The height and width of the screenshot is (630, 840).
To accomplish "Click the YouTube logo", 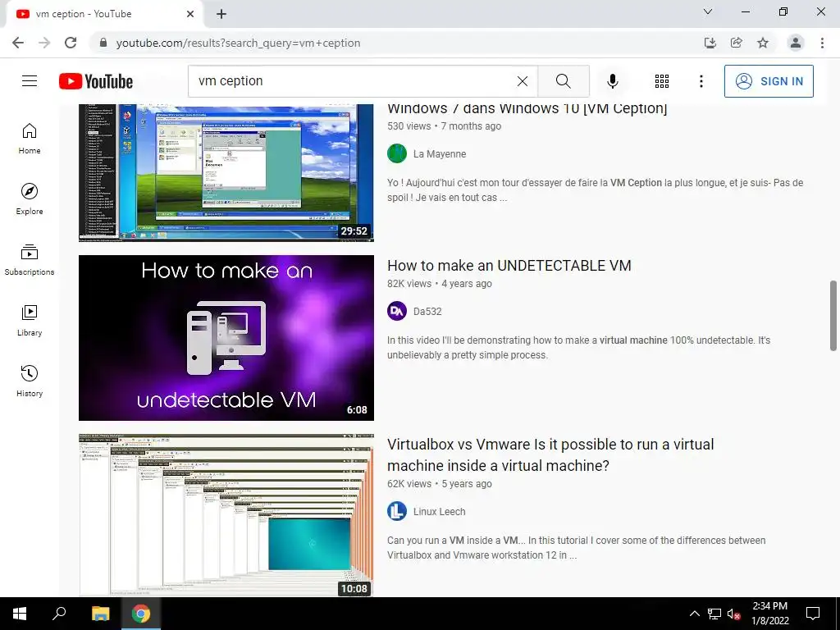I will click(96, 81).
